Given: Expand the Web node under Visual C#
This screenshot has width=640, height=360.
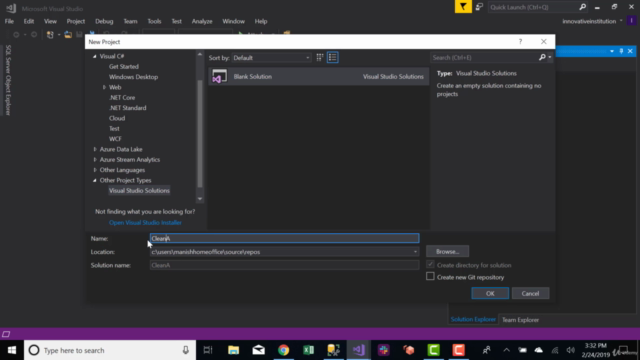Looking at the screenshot, I should pos(104,87).
